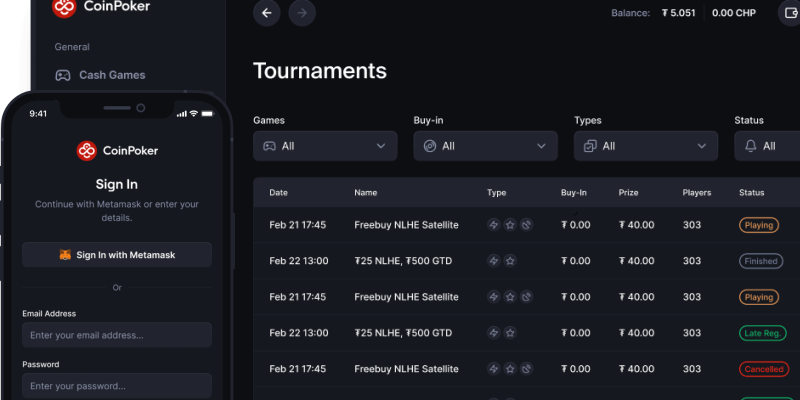Sort the table by the Date column header

(278, 192)
